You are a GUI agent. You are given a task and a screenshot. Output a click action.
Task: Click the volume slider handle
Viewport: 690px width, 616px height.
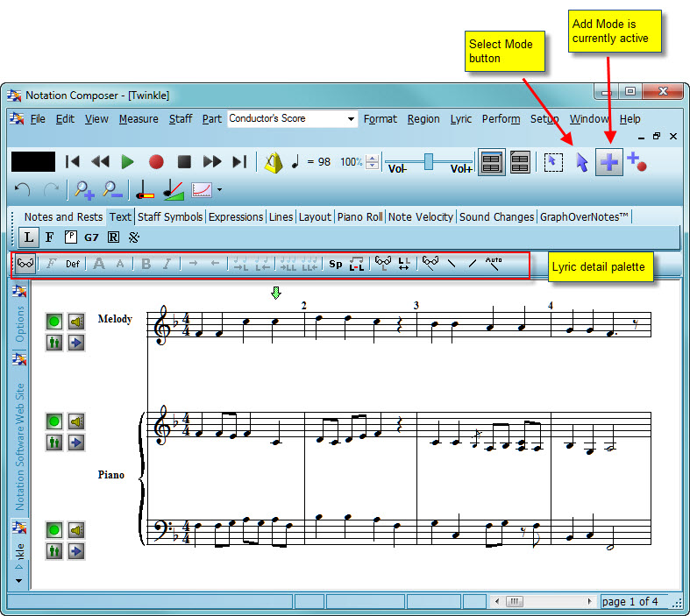[x=429, y=161]
